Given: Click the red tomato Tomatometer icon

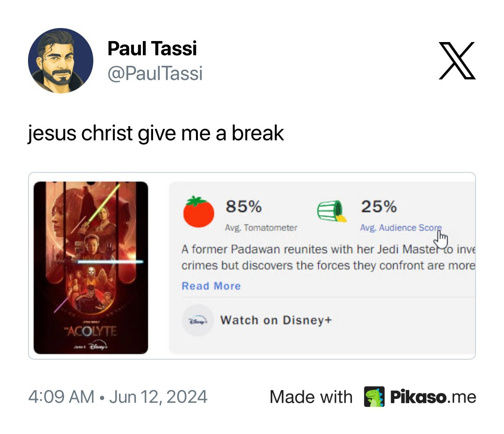Looking at the screenshot, I should tap(198, 212).
